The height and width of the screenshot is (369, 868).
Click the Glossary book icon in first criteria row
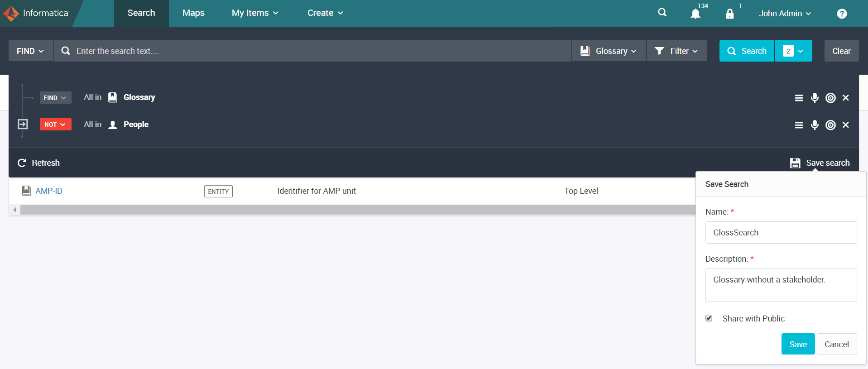tap(113, 97)
